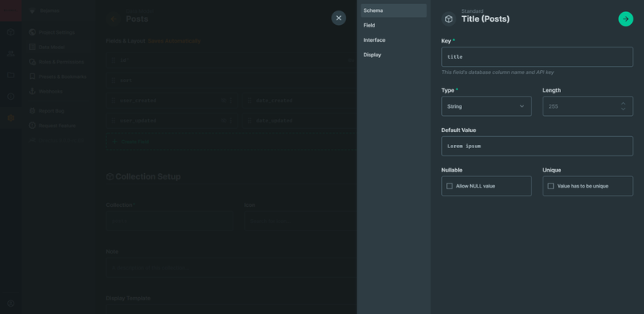Open the Settings gear module icon

tap(10, 118)
